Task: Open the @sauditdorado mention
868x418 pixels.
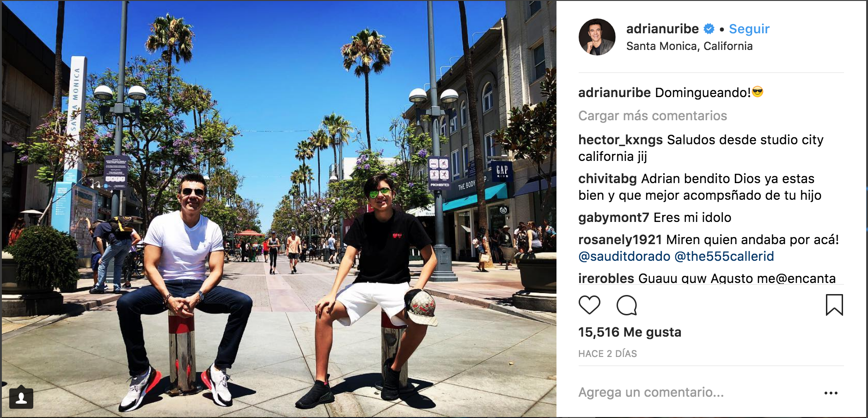Action: click(x=624, y=256)
